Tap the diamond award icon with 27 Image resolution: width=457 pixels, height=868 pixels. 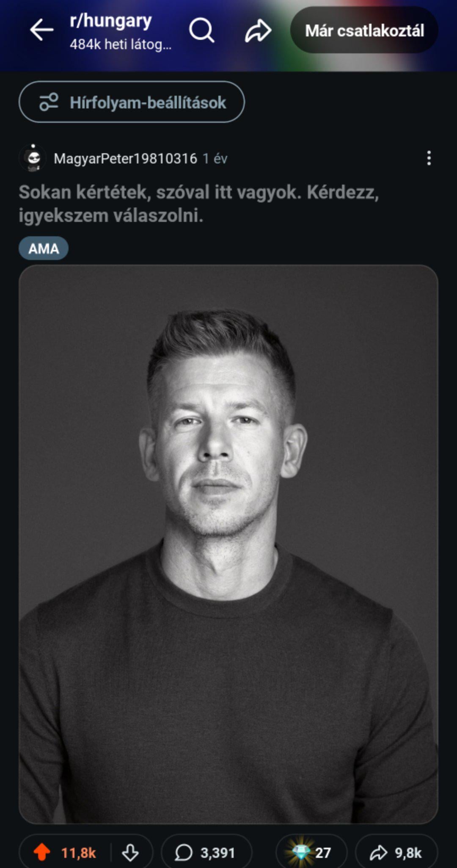[311, 852]
